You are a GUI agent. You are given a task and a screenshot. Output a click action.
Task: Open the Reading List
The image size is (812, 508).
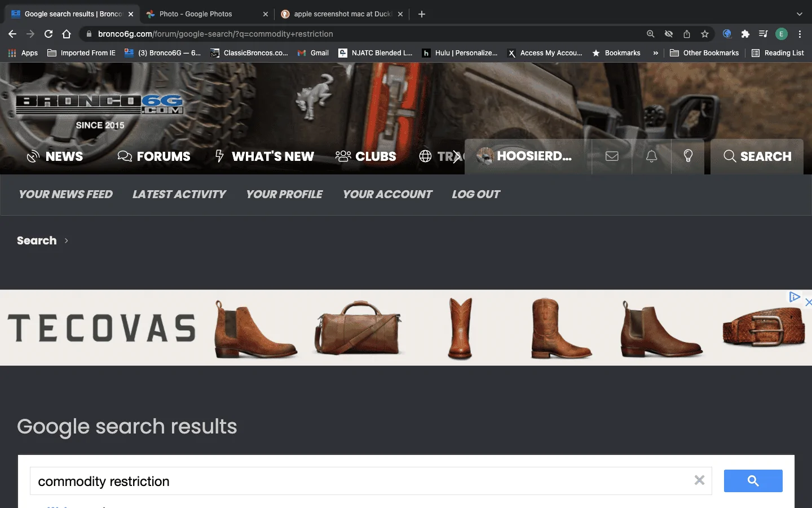pyautogui.click(x=778, y=53)
